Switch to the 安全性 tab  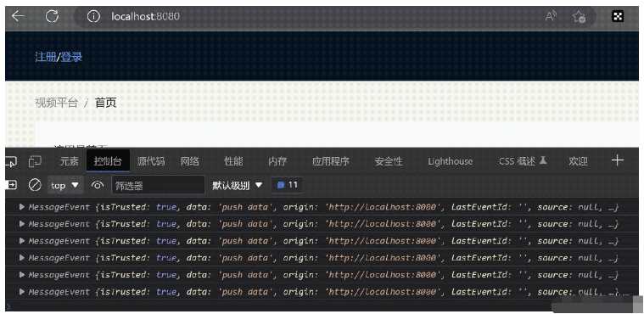pyautogui.click(x=389, y=161)
